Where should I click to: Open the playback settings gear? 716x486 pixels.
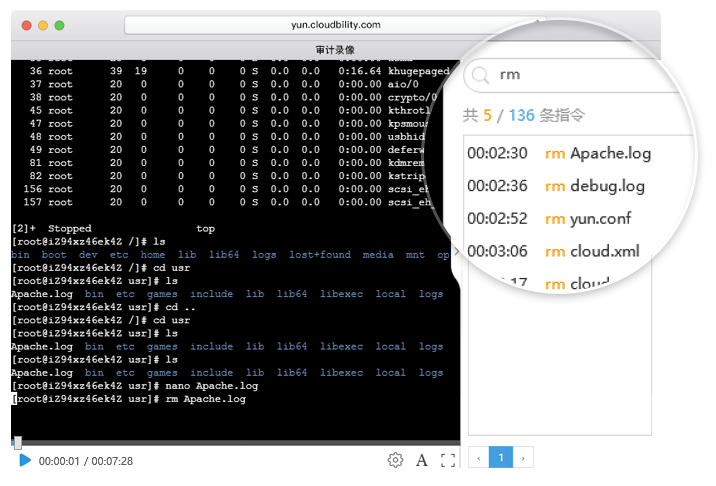395,460
